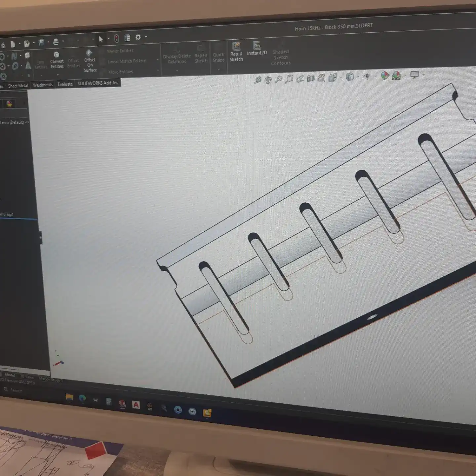The width and height of the screenshot is (476, 476).
Task: Open Convert Entities dropdown arrow
Action: [x=58, y=75]
